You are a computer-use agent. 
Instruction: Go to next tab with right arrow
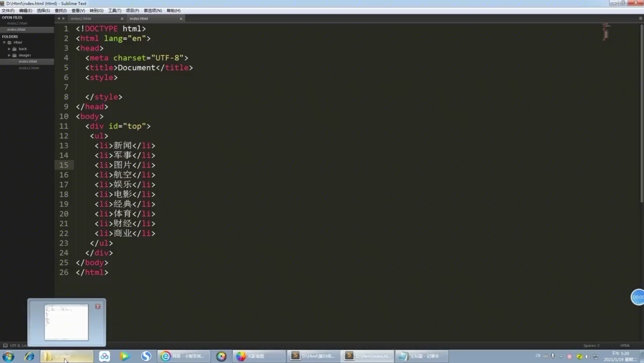pos(64,18)
